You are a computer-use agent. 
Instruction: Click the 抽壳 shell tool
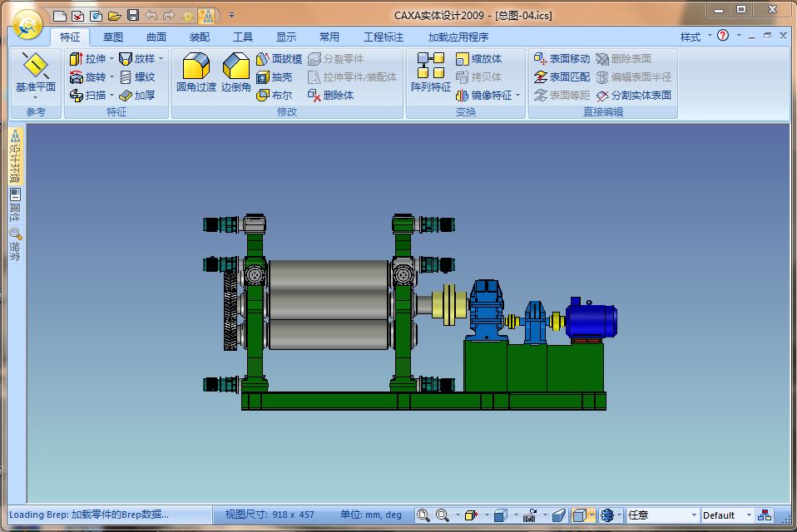point(275,77)
